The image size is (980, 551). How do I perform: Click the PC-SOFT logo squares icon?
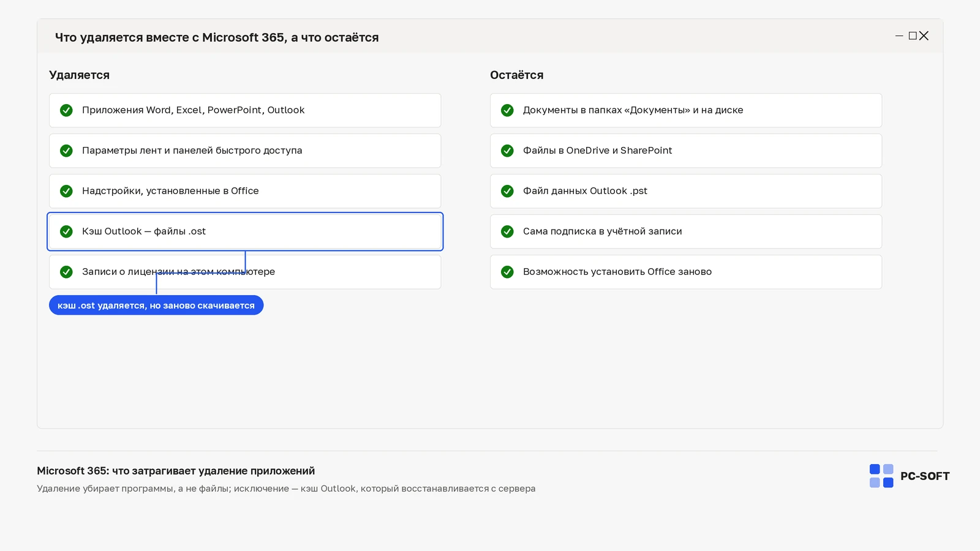click(x=881, y=476)
